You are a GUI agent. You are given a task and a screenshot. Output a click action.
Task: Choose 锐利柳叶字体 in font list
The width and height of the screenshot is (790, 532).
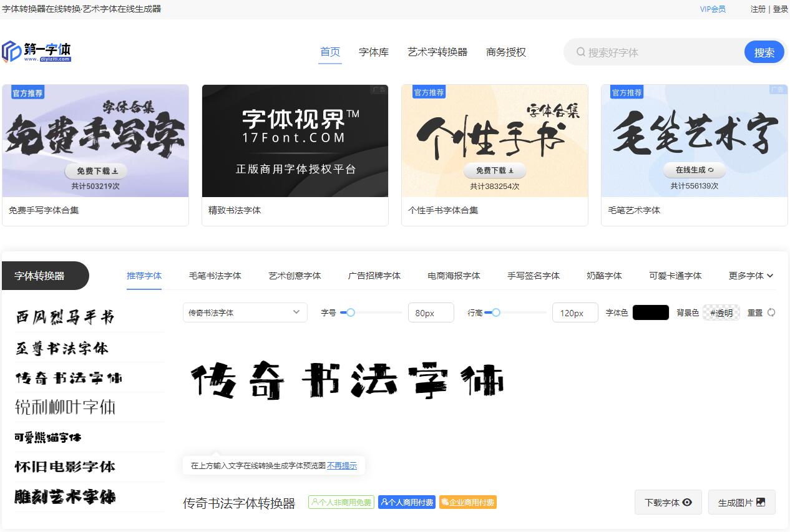coord(66,407)
